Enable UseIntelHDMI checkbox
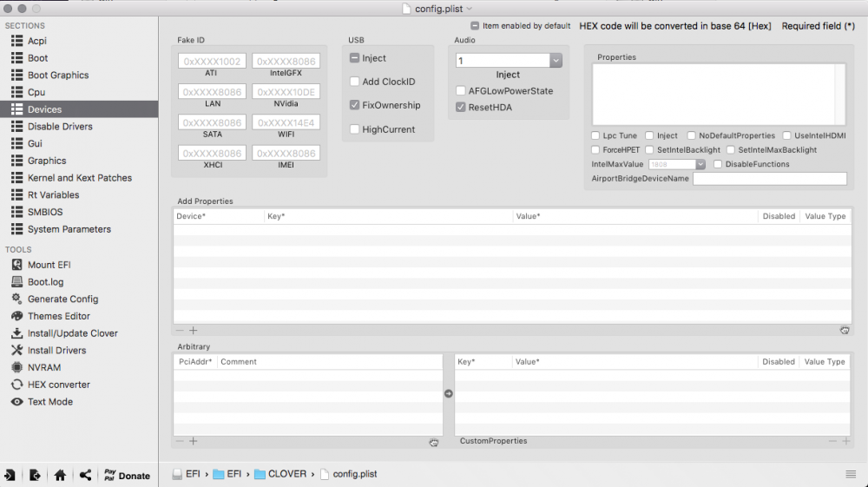The image size is (868, 487). click(x=786, y=135)
